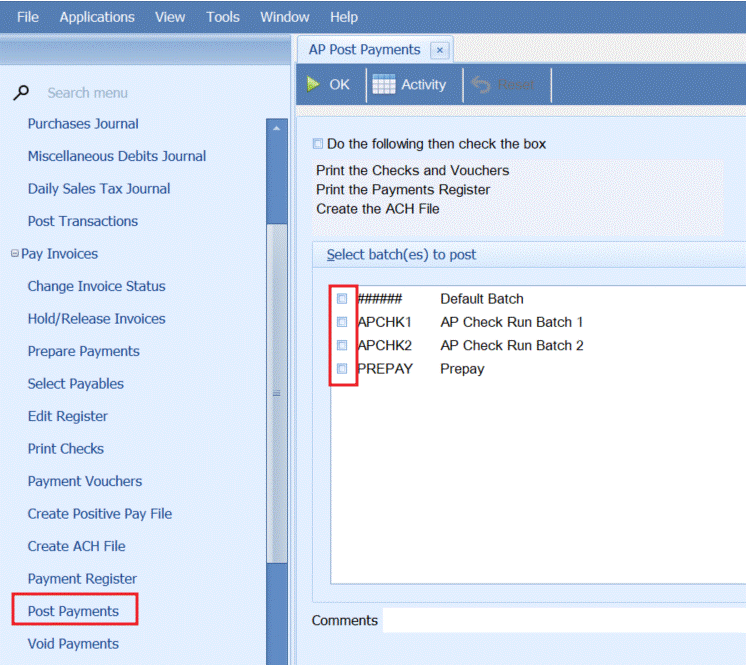The image size is (746, 665).
Task: Select Create ACH File in menu
Action: [x=76, y=546]
